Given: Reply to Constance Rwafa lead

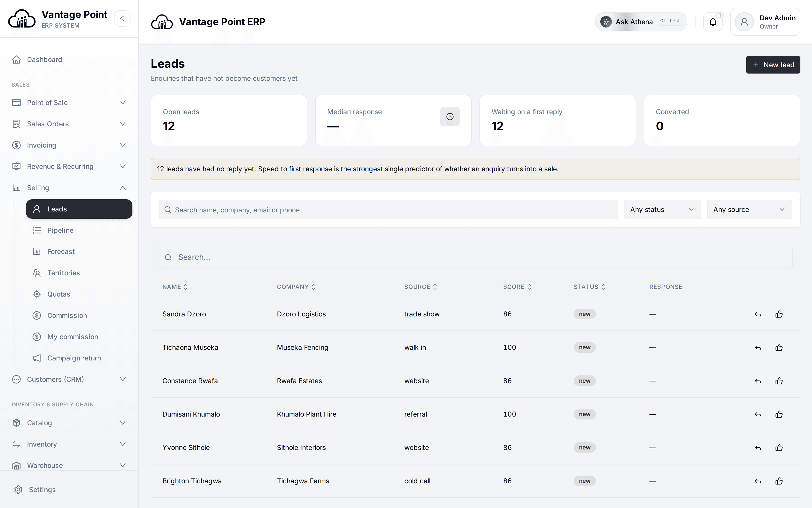Looking at the screenshot, I should tap(758, 381).
